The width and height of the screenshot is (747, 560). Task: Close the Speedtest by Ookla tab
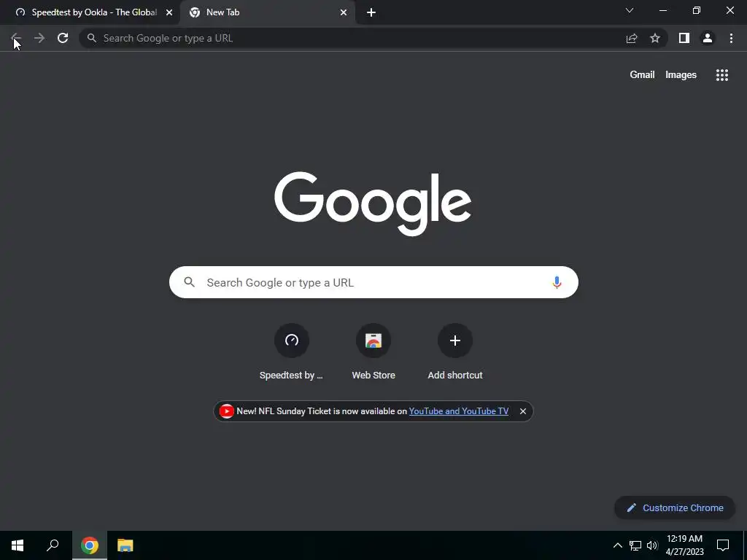pos(169,12)
